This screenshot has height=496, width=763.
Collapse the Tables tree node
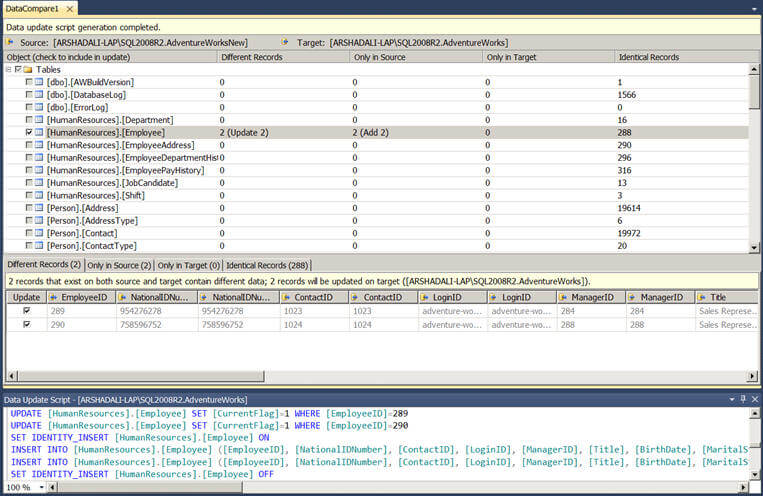(x=8, y=70)
